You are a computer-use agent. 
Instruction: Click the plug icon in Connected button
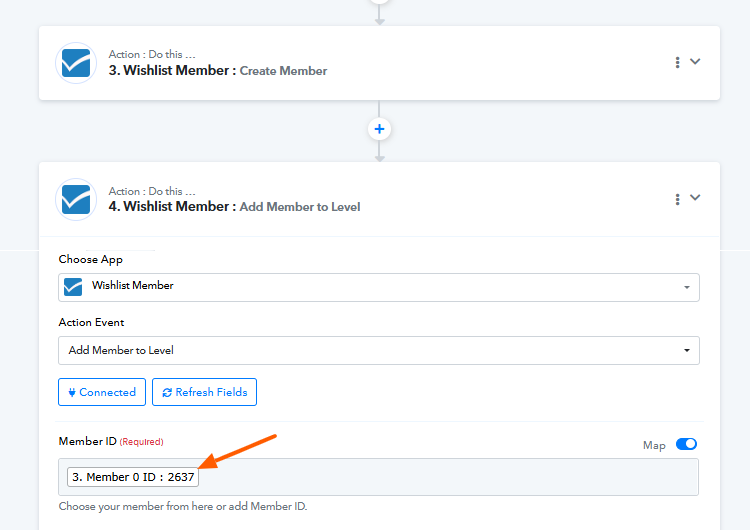(72, 393)
